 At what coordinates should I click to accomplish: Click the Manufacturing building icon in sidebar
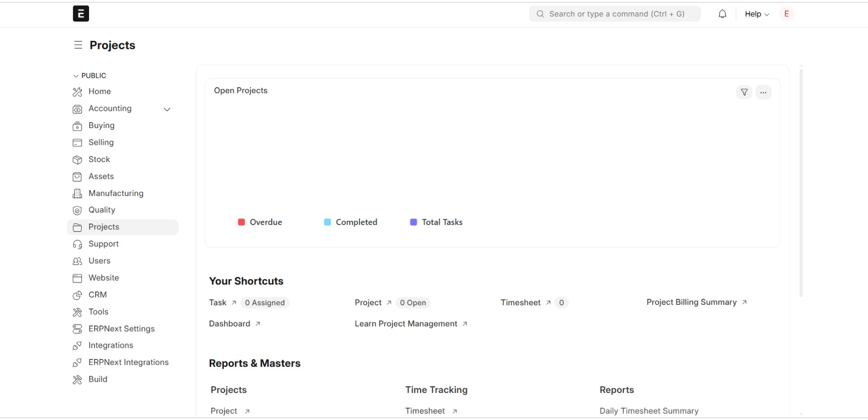pos(77,194)
